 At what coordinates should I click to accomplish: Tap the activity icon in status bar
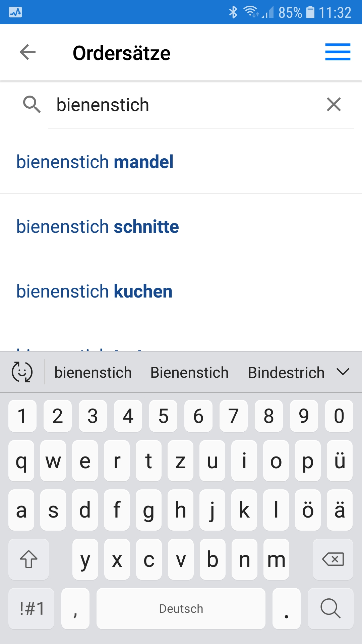point(15,12)
